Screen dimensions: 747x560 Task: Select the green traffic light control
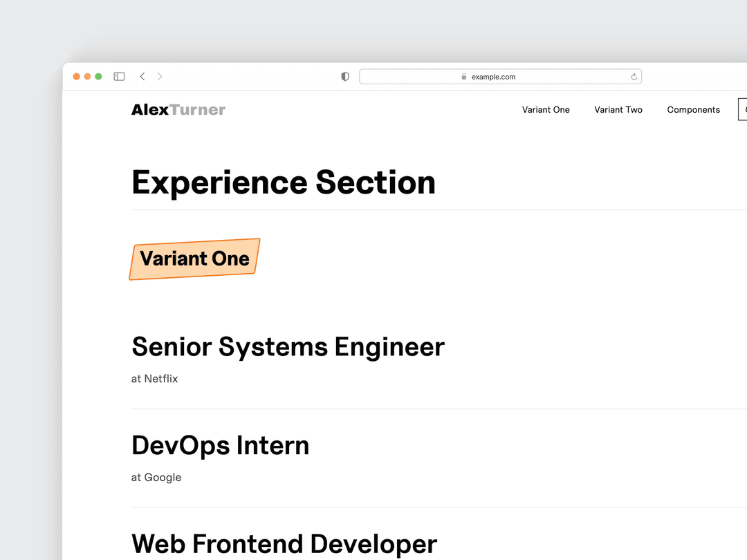98,76
